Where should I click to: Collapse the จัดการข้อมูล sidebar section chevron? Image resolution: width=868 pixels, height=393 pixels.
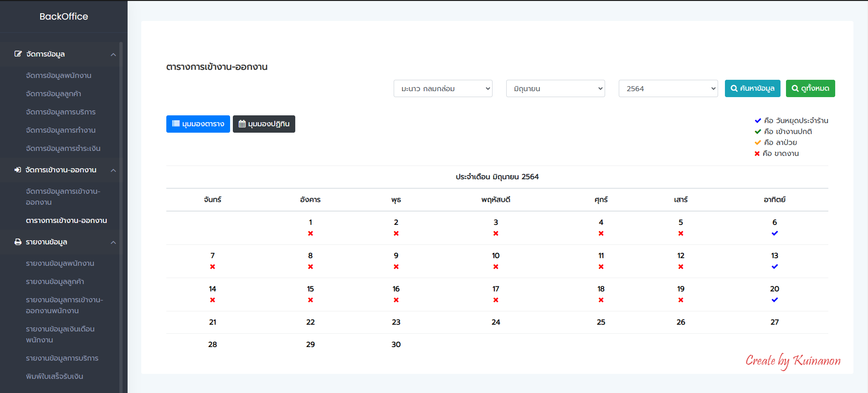point(113,55)
